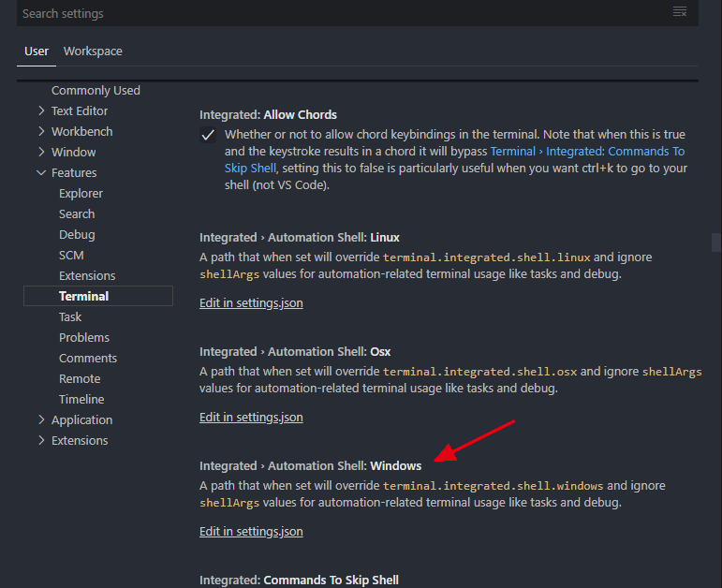
Task: Open the SCM settings category
Action: tap(71, 255)
